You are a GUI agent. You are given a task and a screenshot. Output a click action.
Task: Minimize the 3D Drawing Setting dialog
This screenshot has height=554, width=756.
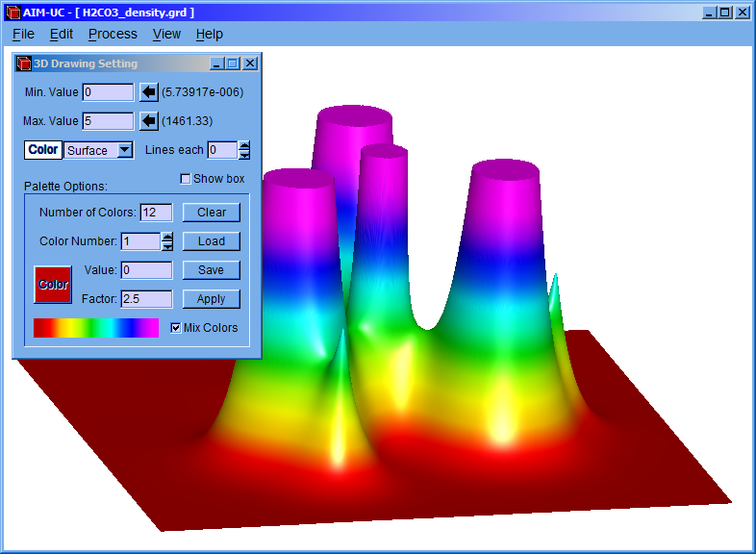point(216,63)
